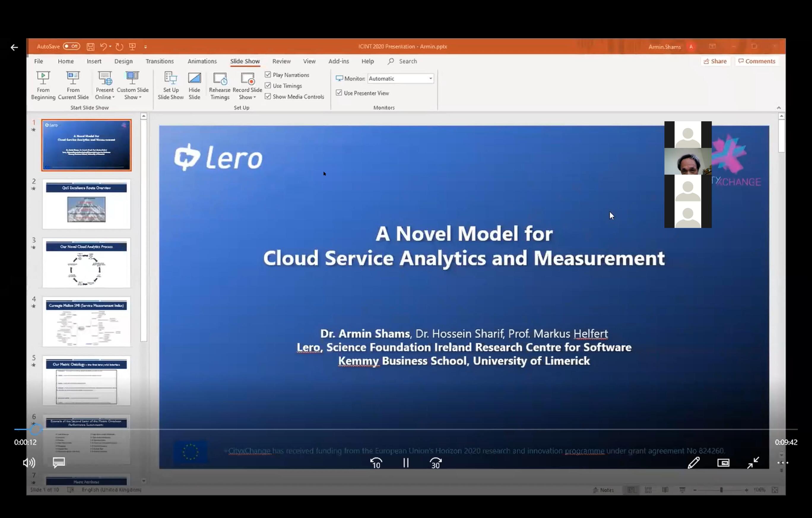This screenshot has width=812, height=518.
Task: Open the undo history dropdown arrow
Action: (110, 47)
